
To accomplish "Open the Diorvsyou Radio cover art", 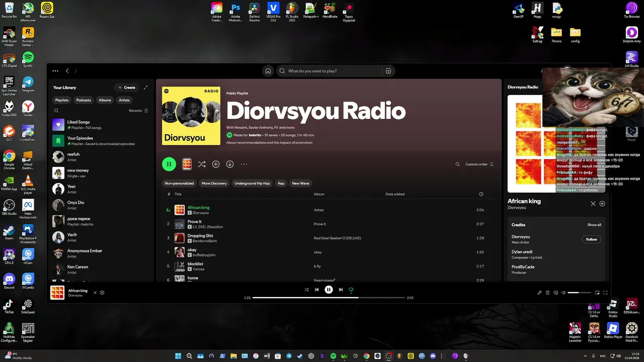I will click(191, 116).
